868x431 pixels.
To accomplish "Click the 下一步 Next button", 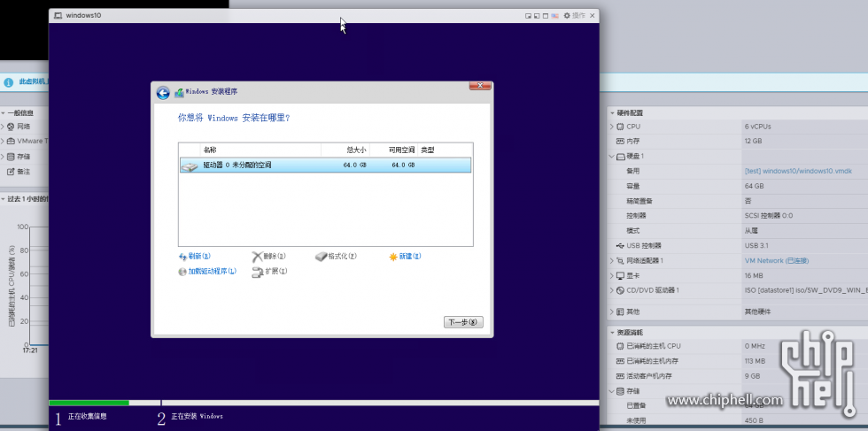I will pyautogui.click(x=463, y=322).
